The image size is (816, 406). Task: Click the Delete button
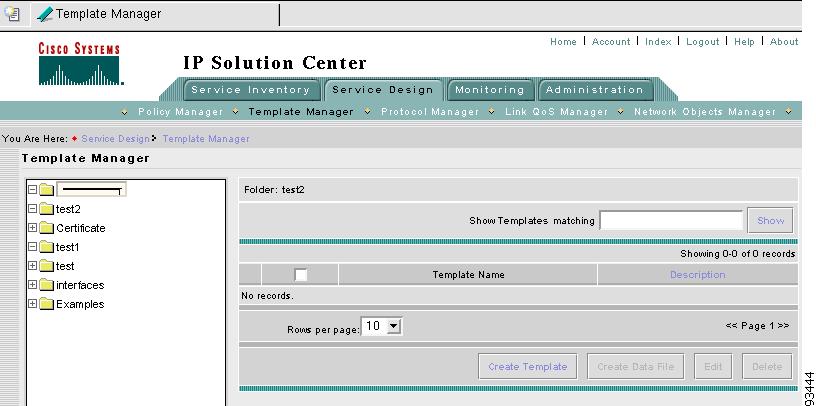(x=767, y=366)
